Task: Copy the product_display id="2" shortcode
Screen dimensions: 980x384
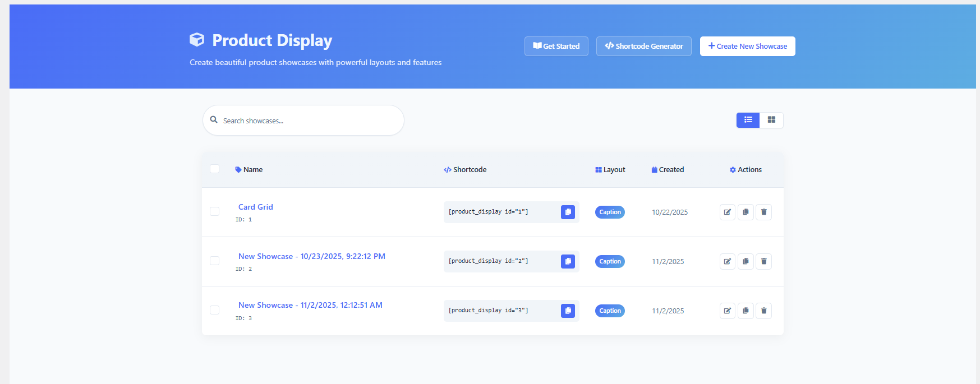Action: [568, 261]
